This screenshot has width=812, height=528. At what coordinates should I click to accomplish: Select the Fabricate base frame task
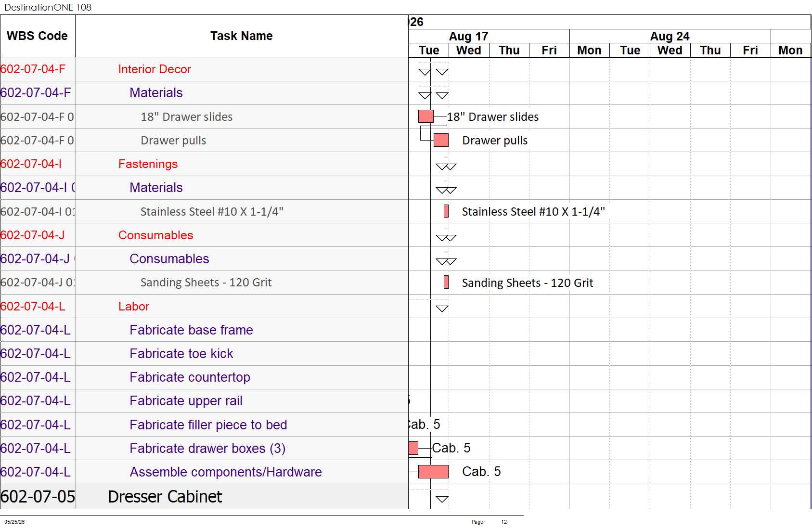click(x=191, y=330)
